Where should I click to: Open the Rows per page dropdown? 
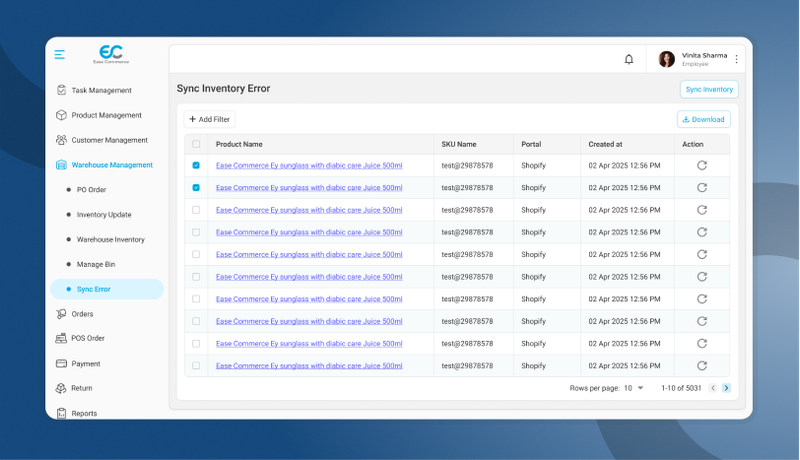[x=634, y=388]
